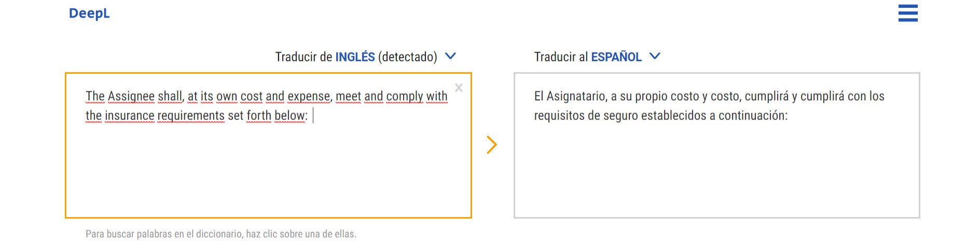Image resolution: width=980 pixels, height=244 pixels.
Task: Click the source word "Assignee"
Action: [131, 96]
